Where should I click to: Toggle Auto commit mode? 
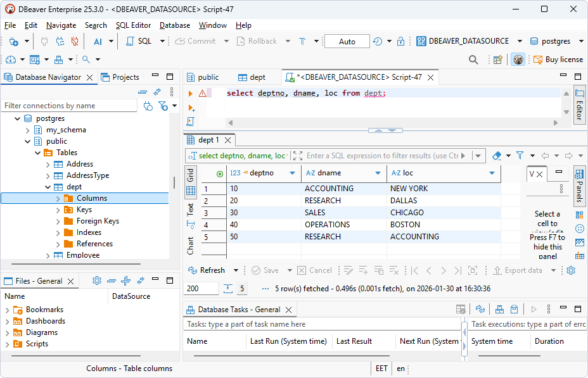tap(347, 41)
